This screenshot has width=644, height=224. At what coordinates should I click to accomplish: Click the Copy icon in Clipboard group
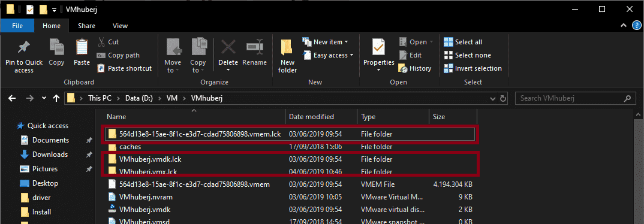(x=56, y=47)
